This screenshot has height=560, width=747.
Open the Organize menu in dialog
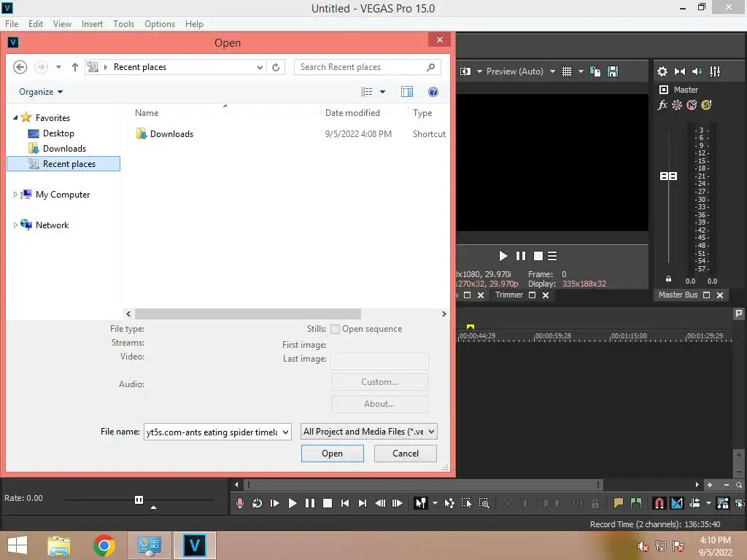pyautogui.click(x=41, y=92)
